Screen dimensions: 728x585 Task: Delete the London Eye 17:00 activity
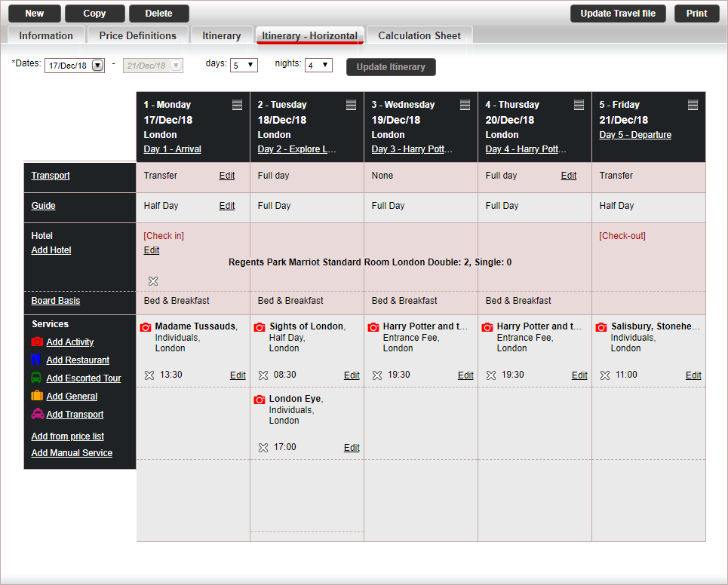[x=263, y=448]
